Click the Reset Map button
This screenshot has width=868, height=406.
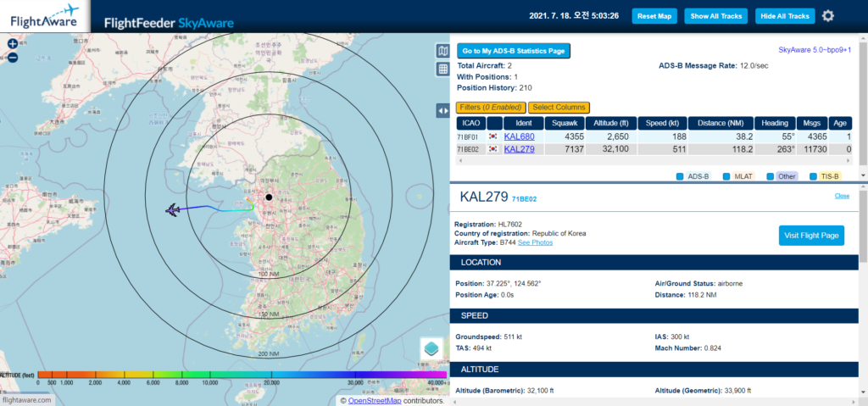pyautogui.click(x=654, y=16)
